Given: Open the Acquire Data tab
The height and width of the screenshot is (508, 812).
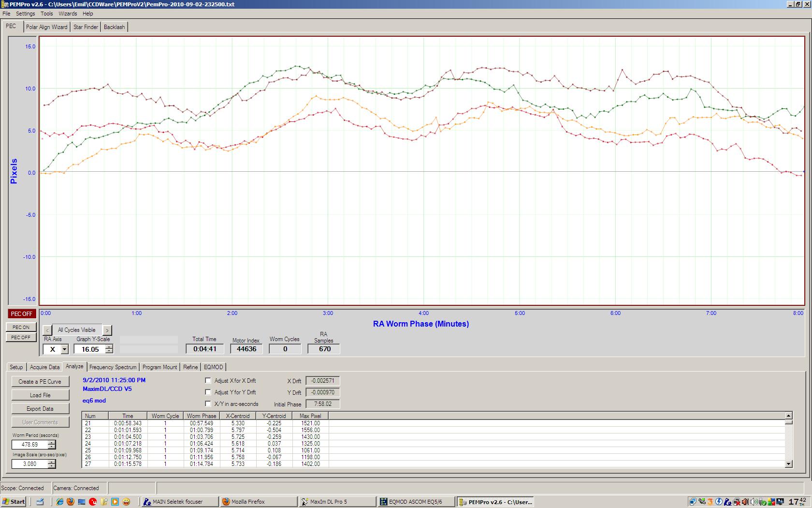Looking at the screenshot, I should (44, 367).
